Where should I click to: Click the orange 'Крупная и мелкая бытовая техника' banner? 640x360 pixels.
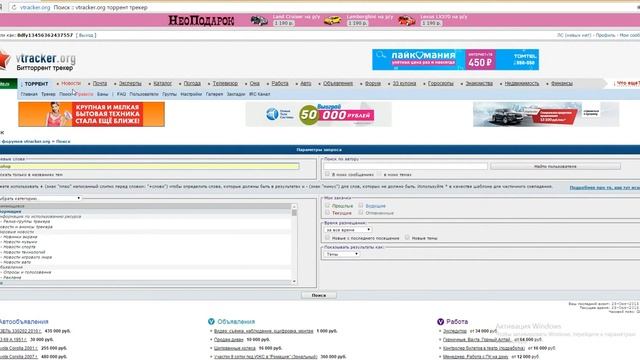click(91, 114)
